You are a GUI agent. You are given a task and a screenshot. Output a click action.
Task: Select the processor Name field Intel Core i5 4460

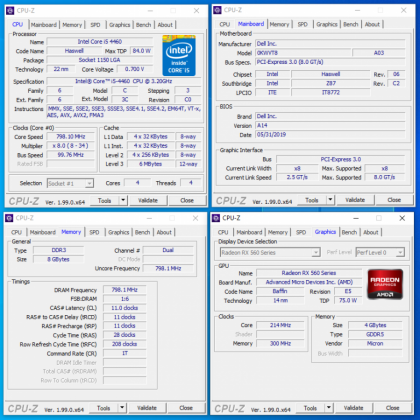point(100,42)
